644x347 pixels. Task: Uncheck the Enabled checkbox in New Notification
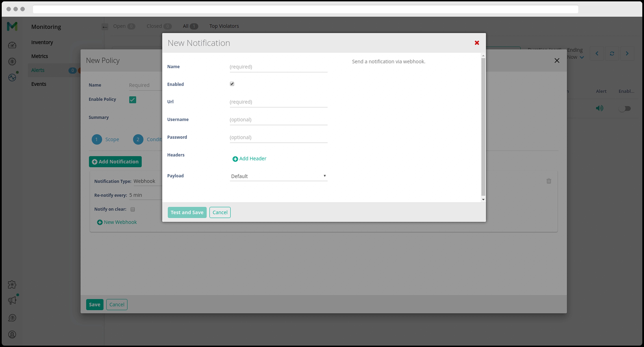[x=232, y=84]
